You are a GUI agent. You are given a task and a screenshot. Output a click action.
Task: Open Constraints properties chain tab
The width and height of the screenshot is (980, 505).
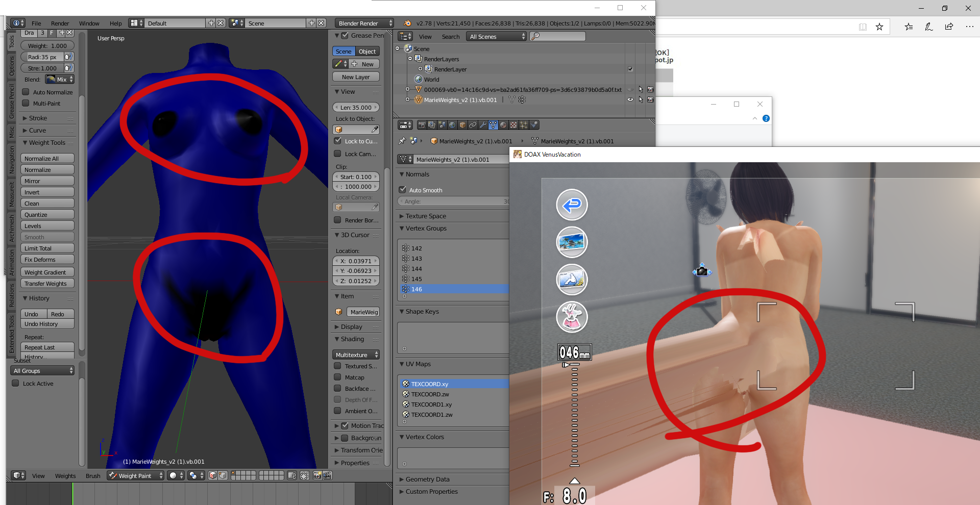click(473, 125)
